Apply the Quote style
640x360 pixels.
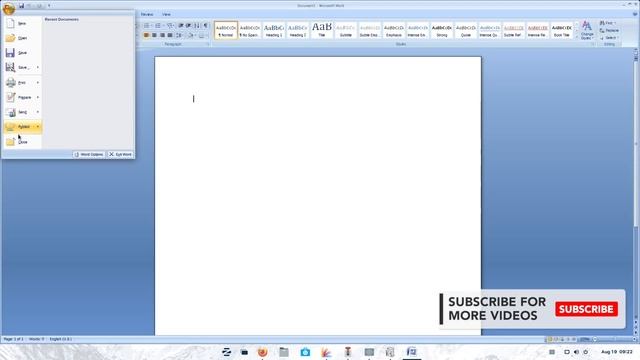466,30
